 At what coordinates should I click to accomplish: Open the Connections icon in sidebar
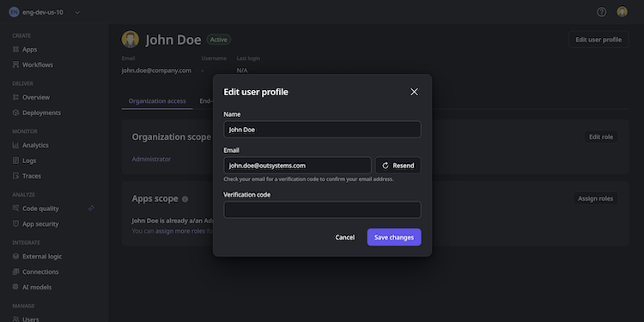[15, 271]
